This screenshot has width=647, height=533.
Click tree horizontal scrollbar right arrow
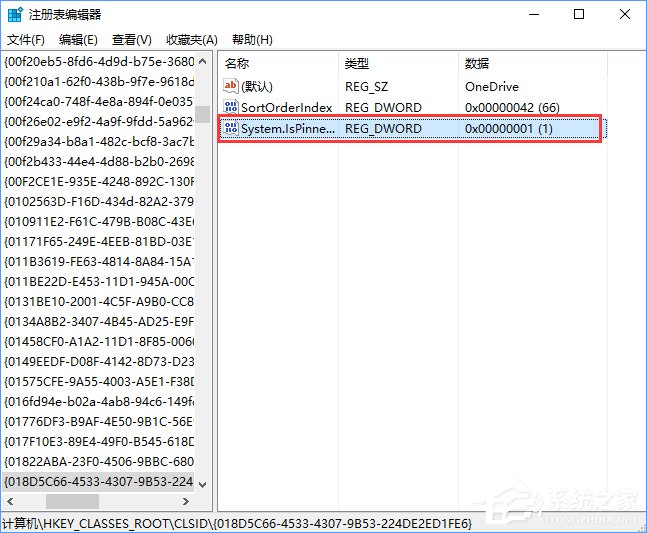point(186,502)
